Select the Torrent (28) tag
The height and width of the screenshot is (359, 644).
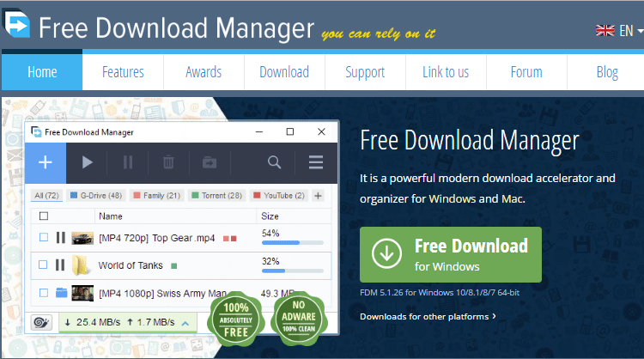pos(217,196)
